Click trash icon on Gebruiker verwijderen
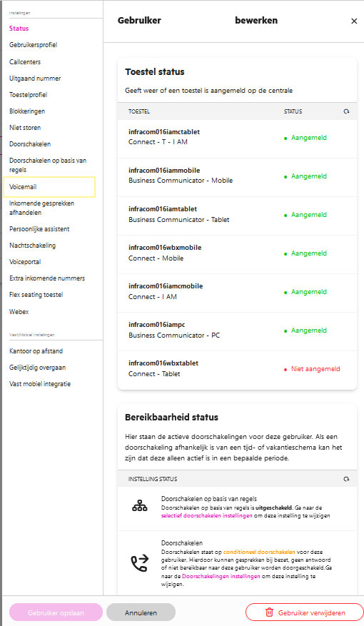This screenshot has width=364, height=626. tap(269, 612)
